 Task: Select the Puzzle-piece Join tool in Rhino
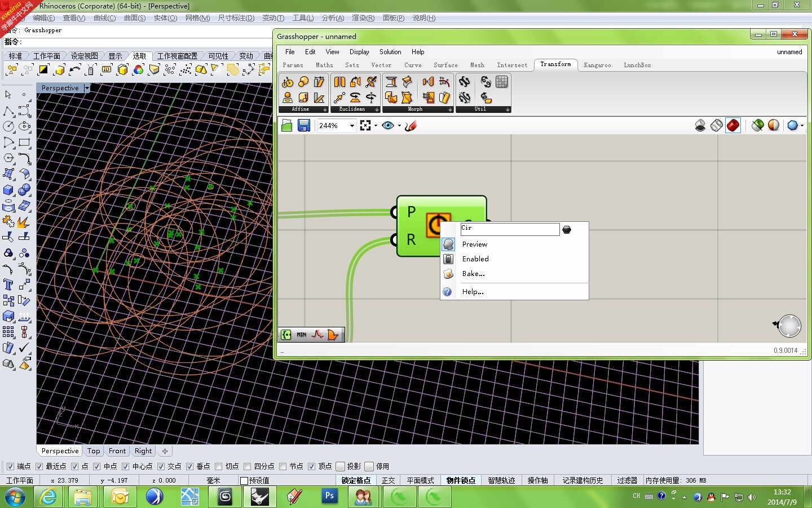[8, 221]
